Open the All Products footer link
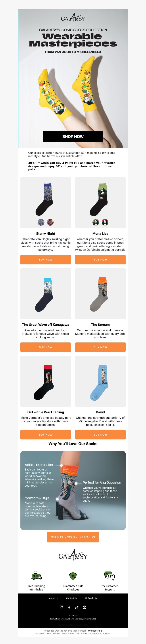Image resolution: width=146 pixels, height=644 pixels. click(91, 598)
